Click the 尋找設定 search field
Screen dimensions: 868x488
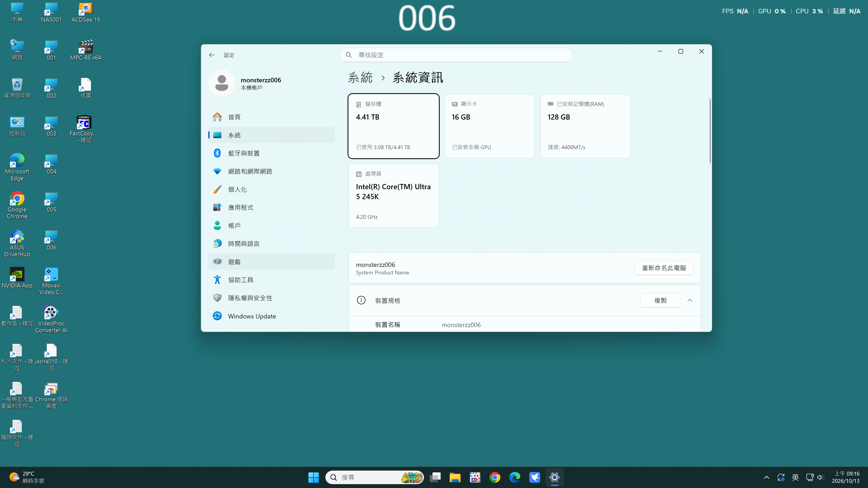(x=456, y=55)
